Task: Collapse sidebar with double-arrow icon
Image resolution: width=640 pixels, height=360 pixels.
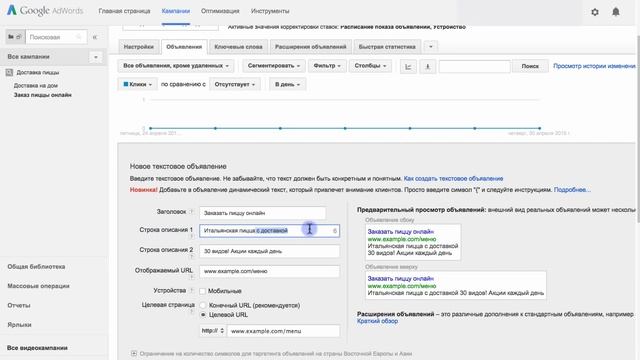Action: (95, 37)
